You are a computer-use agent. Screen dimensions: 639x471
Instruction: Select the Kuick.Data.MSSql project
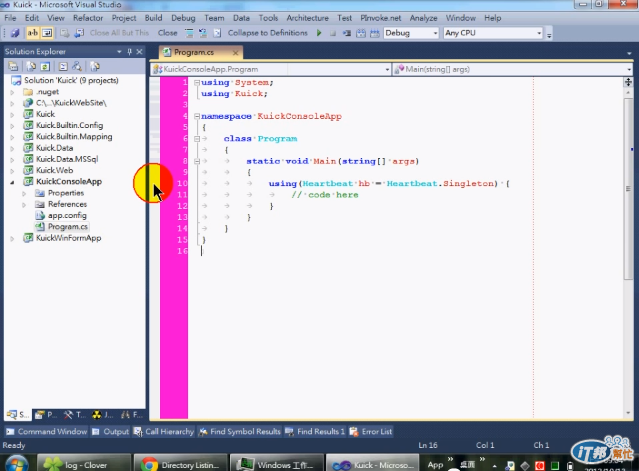pyautogui.click(x=67, y=159)
